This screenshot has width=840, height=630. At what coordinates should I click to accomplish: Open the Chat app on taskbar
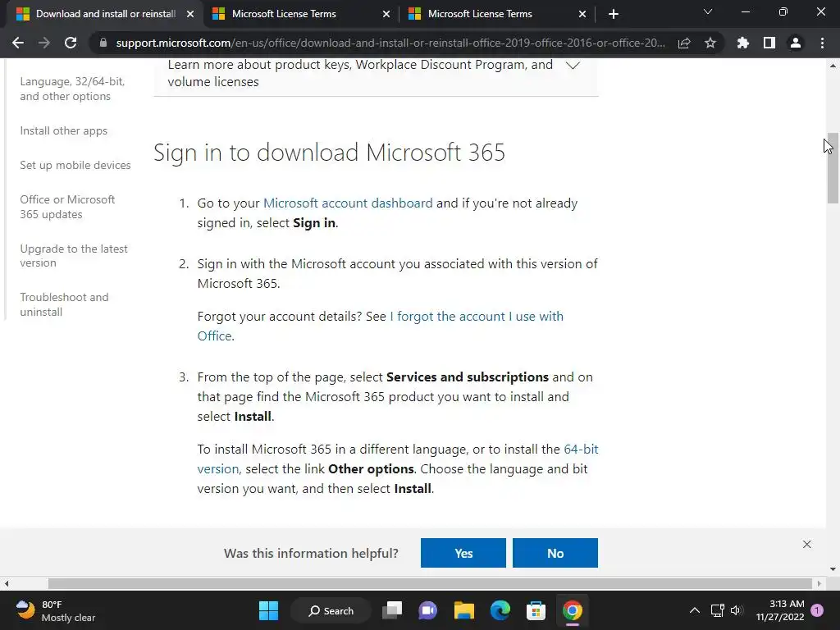[x=427, y=610]
